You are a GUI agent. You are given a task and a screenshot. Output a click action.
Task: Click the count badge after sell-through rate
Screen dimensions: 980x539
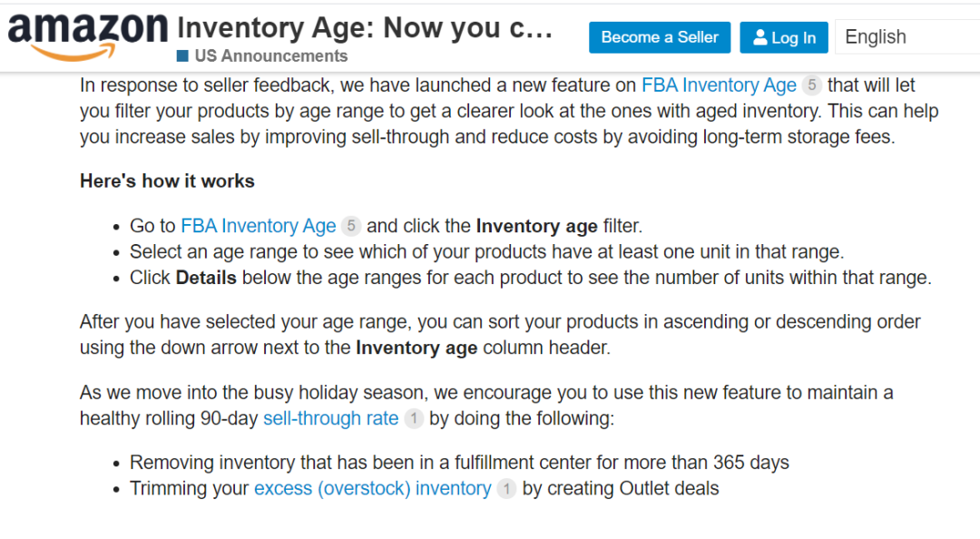[x=414, y=418]
